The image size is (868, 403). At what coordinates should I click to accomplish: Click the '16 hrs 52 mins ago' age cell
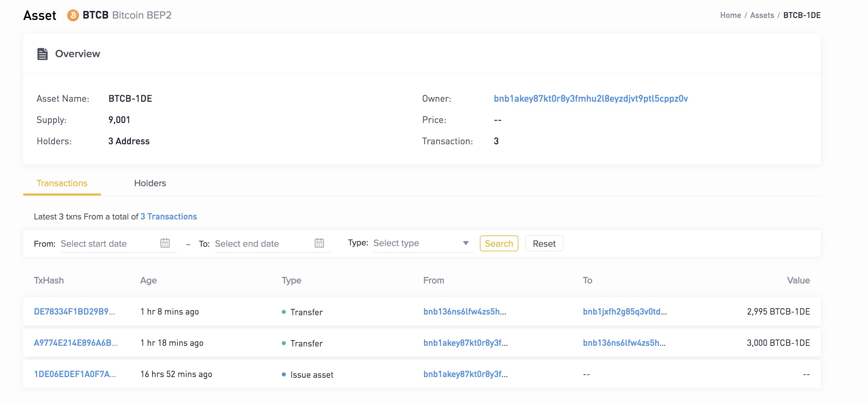click(176, 374)
